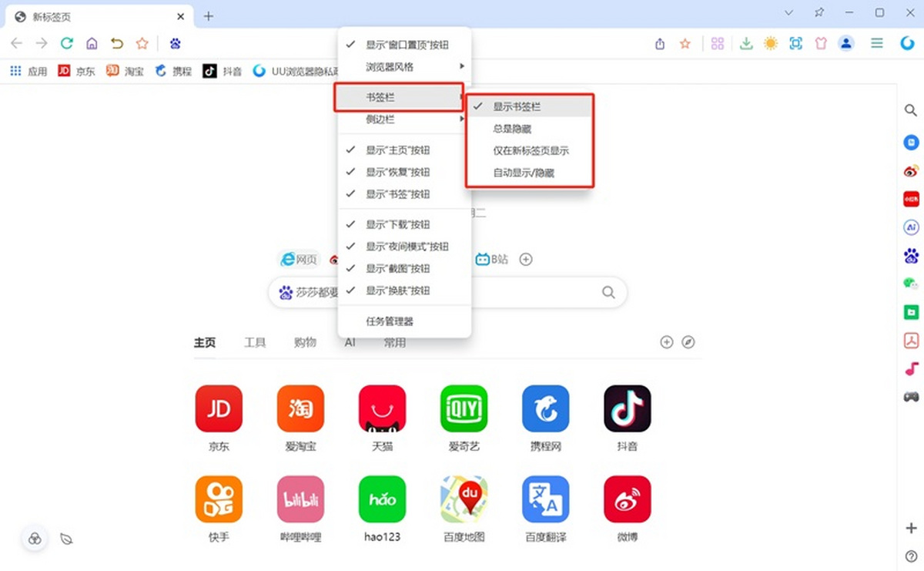Open bookmarks star icon beside undo
This screenshot has width=924, height=571.
click(142, 44)
